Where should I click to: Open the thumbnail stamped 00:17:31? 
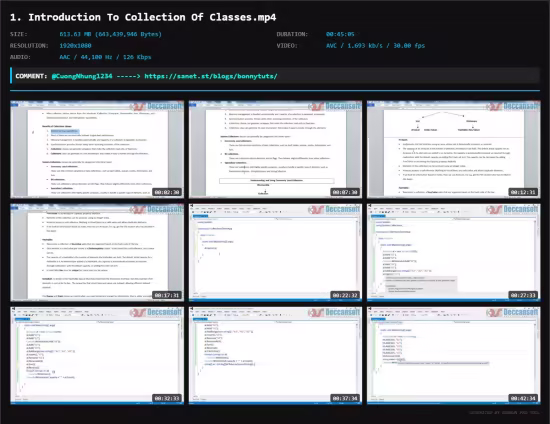coord(97,253)
